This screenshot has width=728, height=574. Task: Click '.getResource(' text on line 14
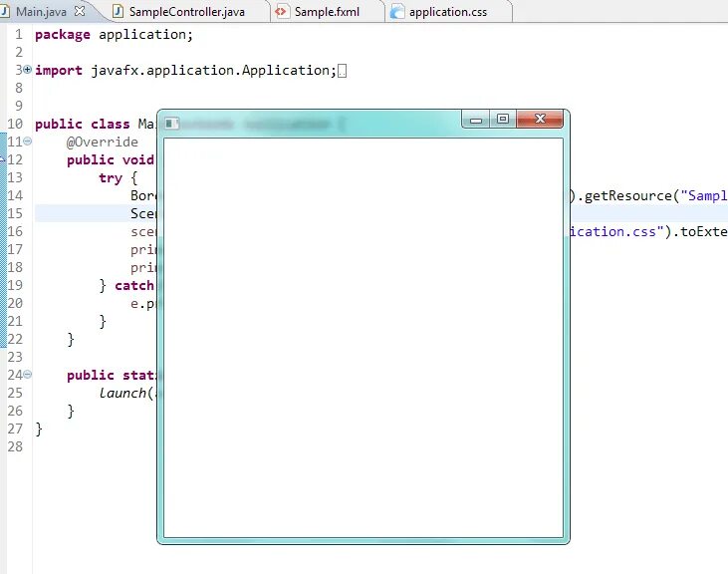(627, 195)
